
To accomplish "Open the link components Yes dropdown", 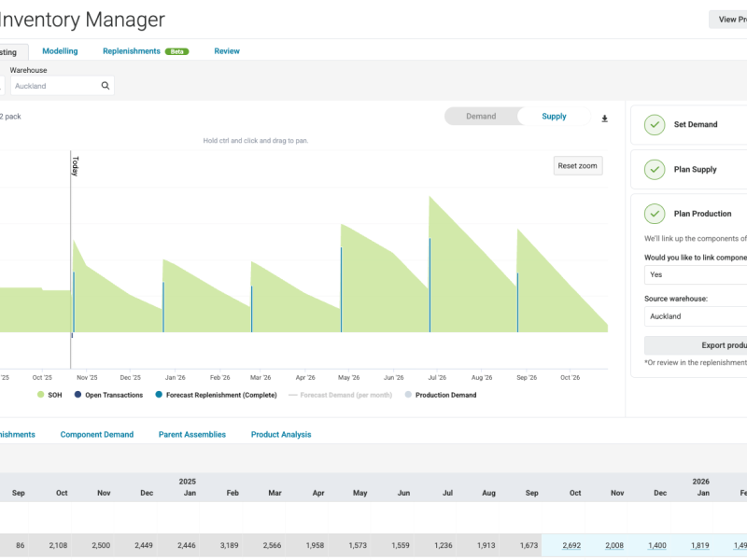I will point(695,275).
